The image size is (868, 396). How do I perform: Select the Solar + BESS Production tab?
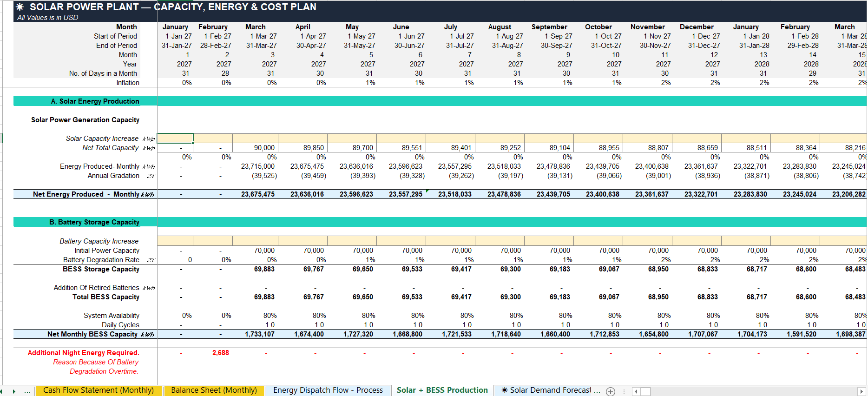click(442, 390)
